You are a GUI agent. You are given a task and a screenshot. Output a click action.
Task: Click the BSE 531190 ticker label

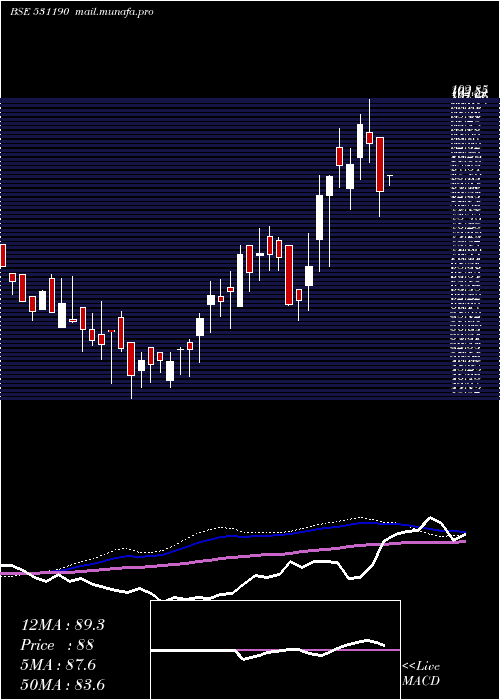39,12
